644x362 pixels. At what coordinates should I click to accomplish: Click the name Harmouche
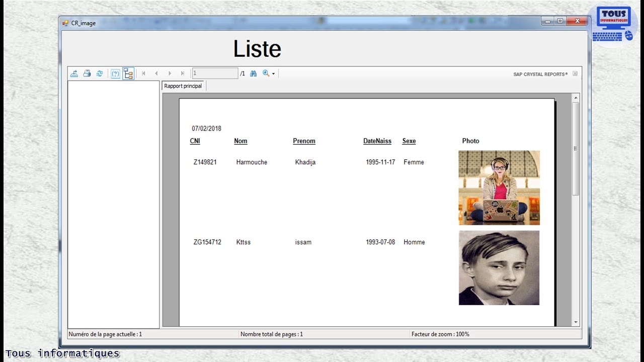[252, 162]
